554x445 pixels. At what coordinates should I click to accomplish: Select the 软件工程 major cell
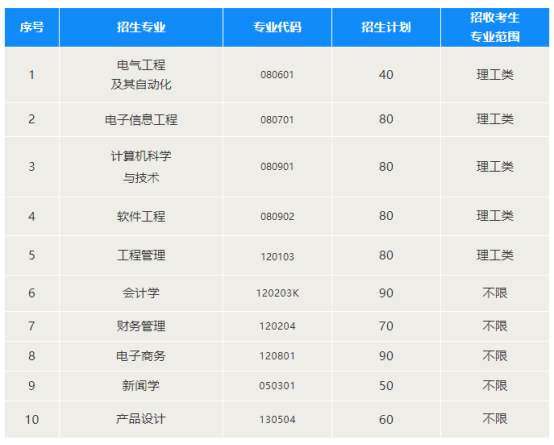[141, 216]
